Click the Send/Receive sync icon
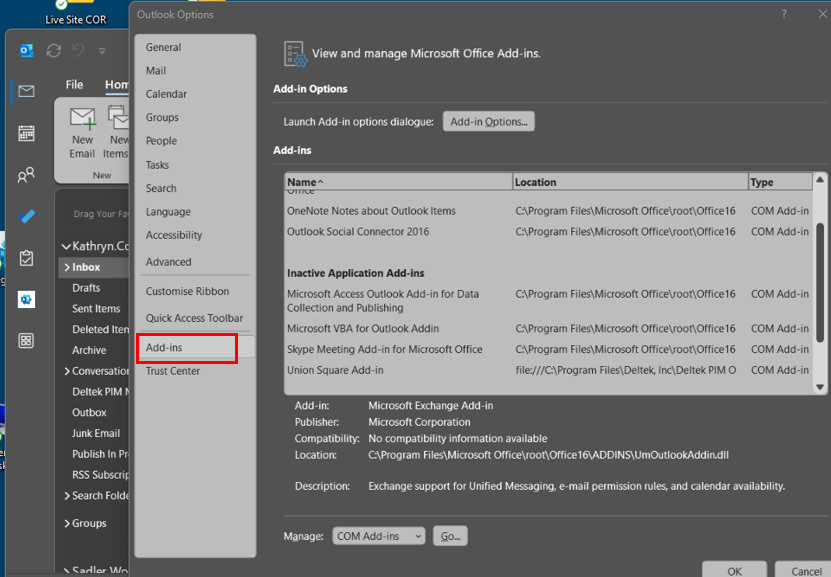 pos(54,51)
